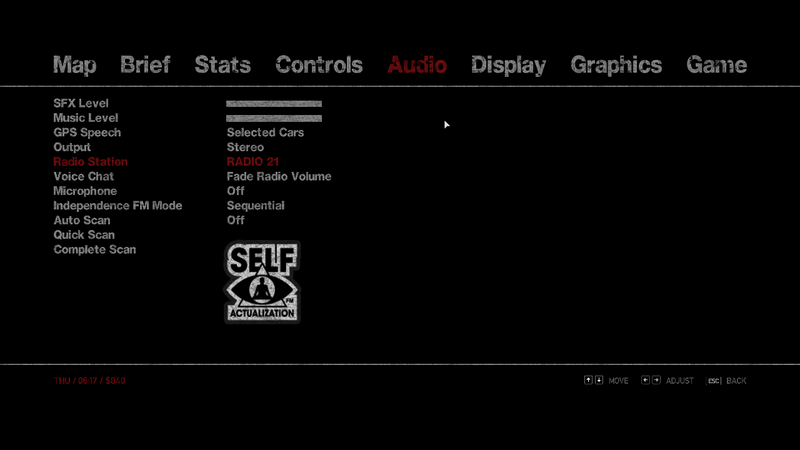Screen dimensions: 800x450
Task: Adjust the Music Level slider bar
Action: click(x=274, y=118)
